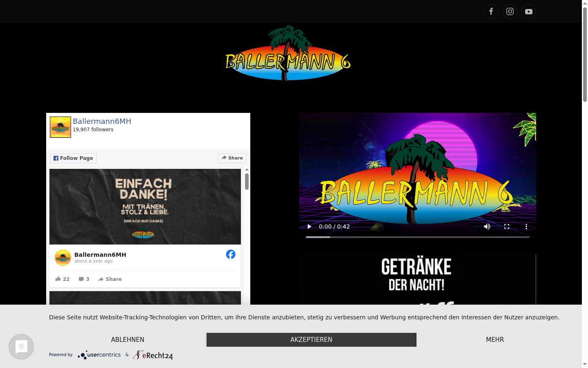Open the eRecht24 logo link
588x368 pixels.
[153, 355]
